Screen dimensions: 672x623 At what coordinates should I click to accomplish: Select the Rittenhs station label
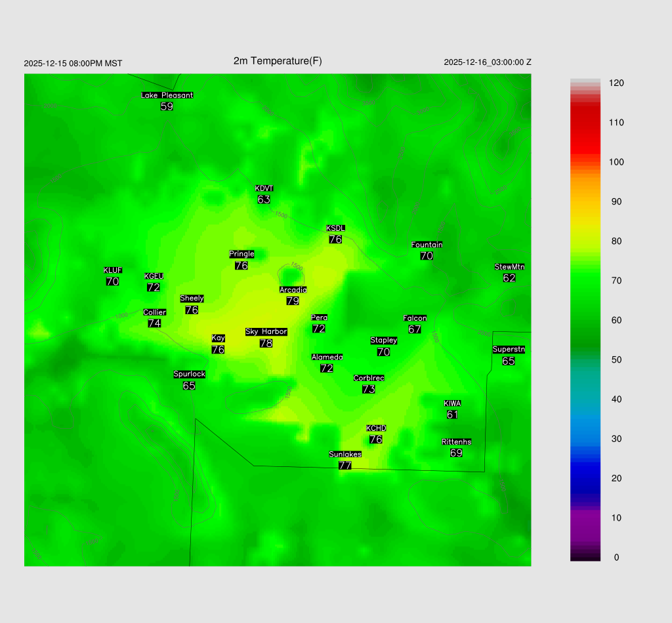(456, 442)
